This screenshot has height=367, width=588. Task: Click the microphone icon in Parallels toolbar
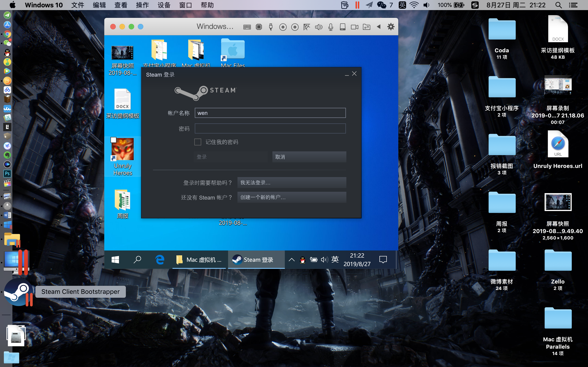pos(330,27)
